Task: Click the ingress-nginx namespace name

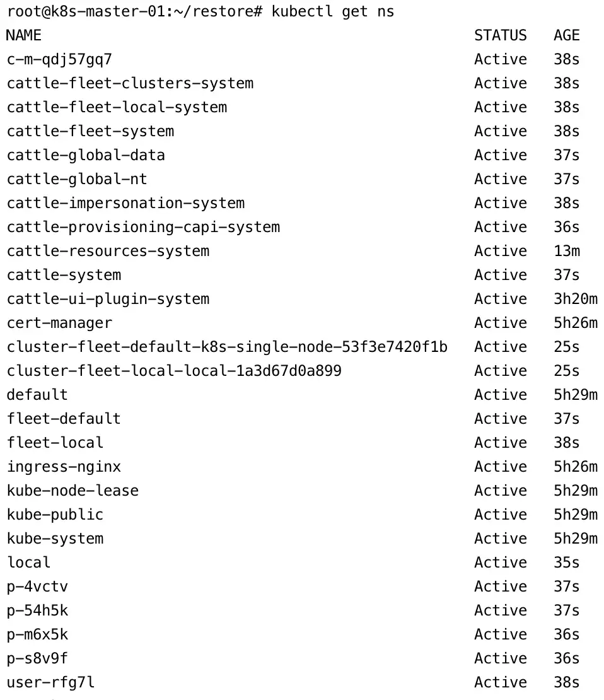Action: click(64, 467)
